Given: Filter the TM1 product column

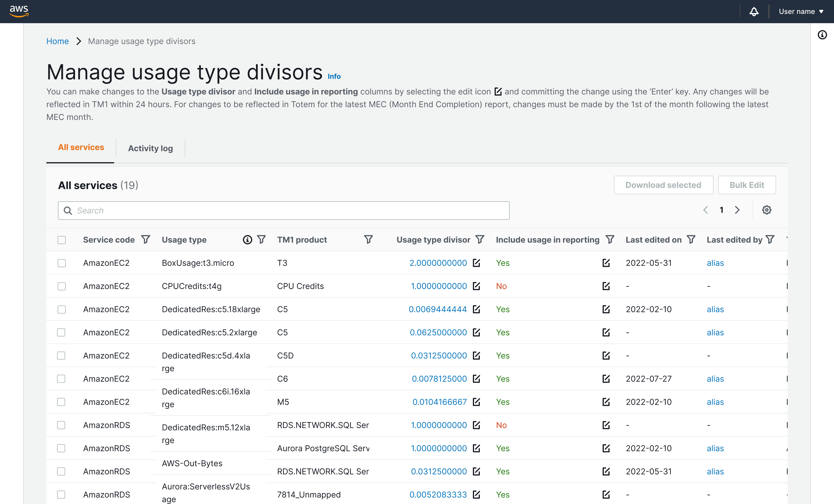Looking at the screenshot, I should [368, 240].
